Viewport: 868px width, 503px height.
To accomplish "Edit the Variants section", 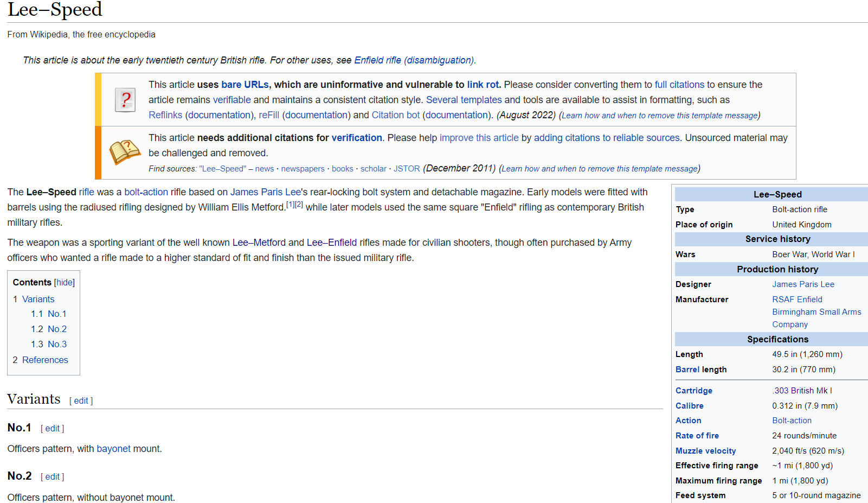I will click(x=81, y=400).
